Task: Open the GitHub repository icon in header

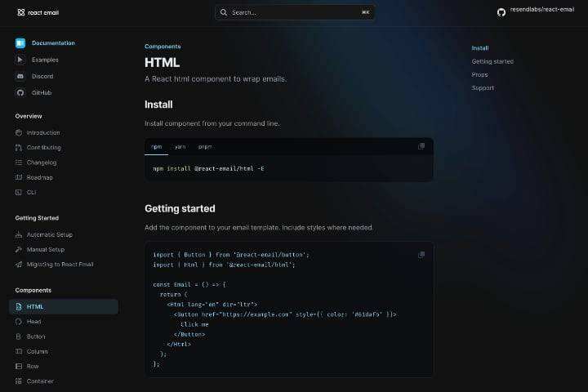Action: pos(501,12)
